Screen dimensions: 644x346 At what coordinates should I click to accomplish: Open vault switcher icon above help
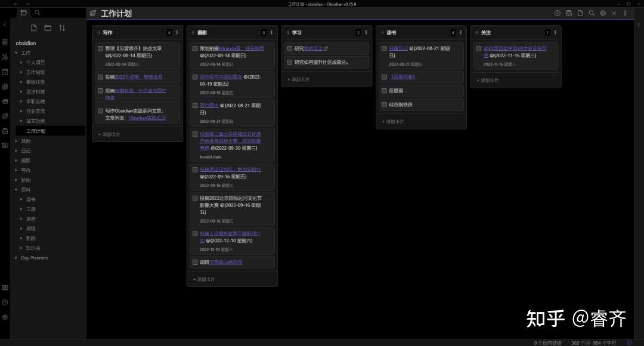(5, 288)
